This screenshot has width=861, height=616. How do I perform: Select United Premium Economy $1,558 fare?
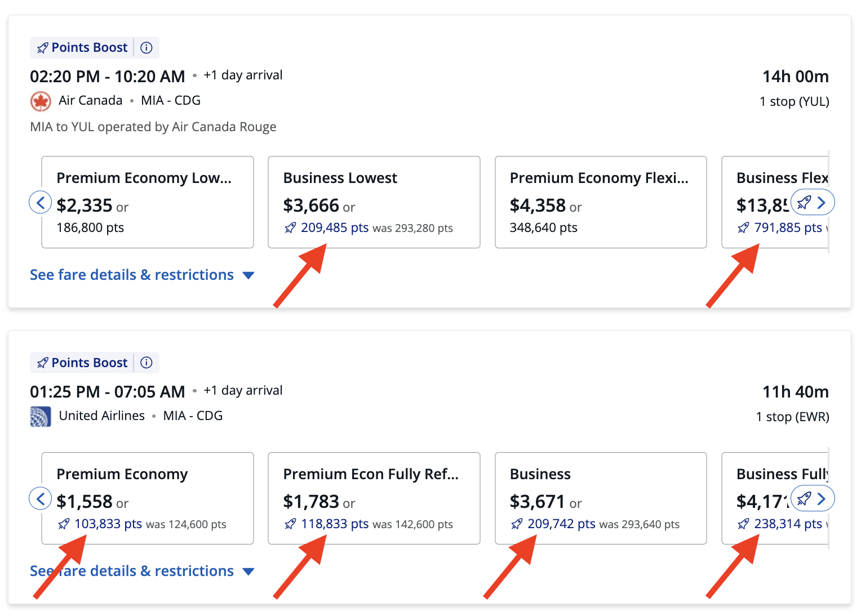click(x=148, y=498)
